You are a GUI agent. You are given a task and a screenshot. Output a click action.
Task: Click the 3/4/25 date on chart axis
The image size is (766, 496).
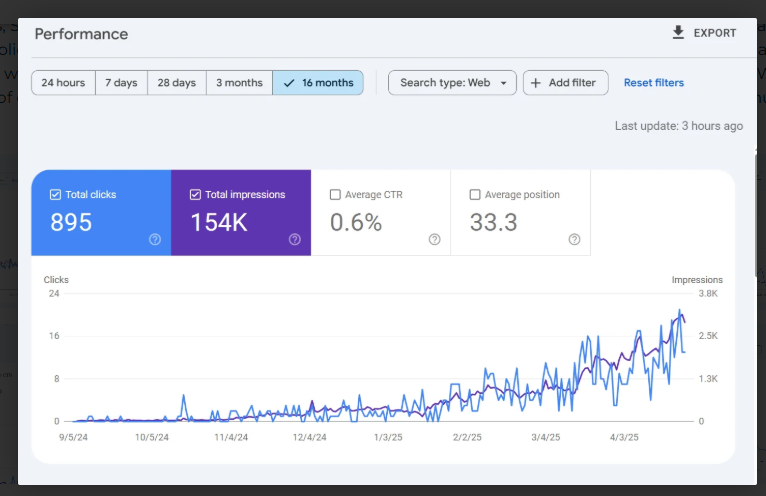coord(546,437)
